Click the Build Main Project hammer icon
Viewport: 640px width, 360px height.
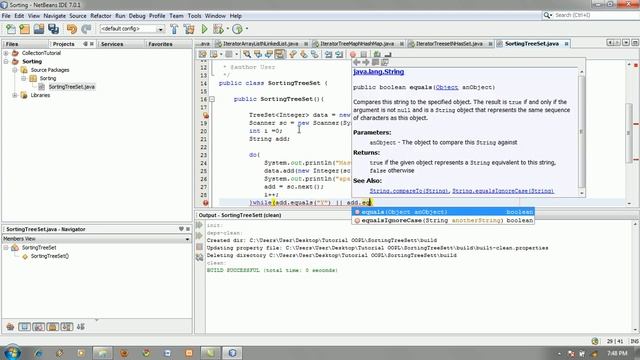174,29
